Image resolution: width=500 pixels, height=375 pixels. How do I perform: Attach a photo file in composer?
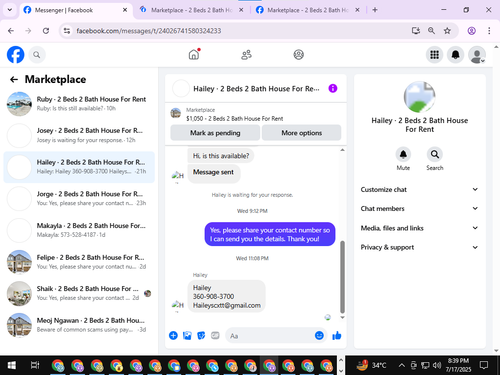(187, 335)
